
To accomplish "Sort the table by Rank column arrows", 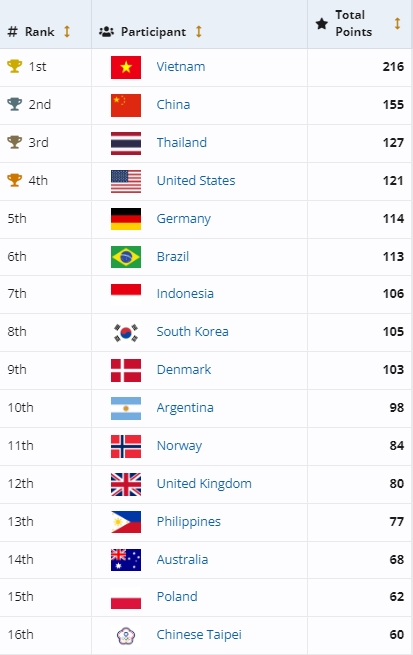I will pos(67,31).
